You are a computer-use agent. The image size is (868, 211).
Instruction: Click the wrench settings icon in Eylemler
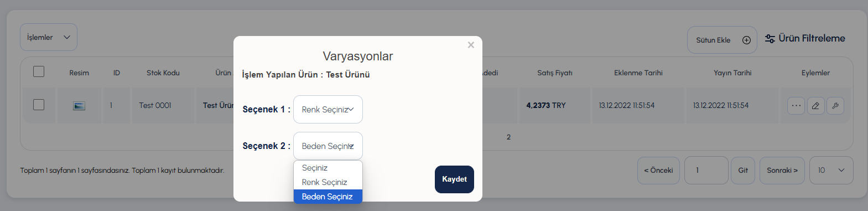pyautogui.click(x=835, y=105)
